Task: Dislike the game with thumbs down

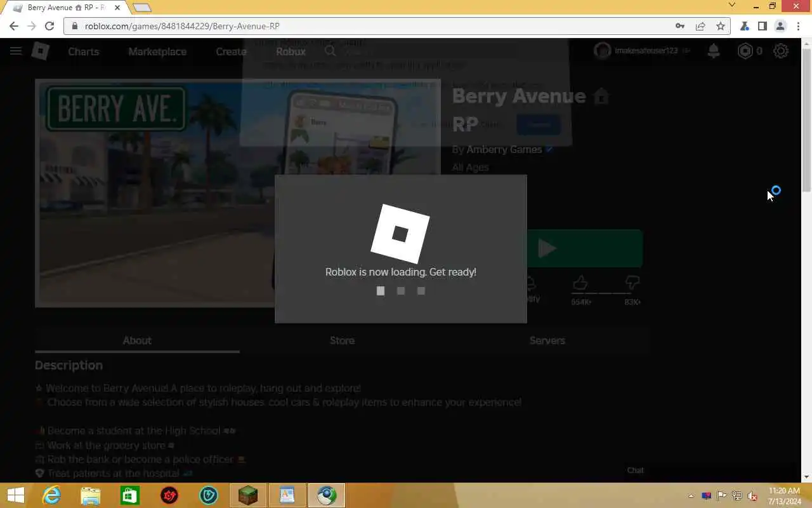Action: pos(632,283)
